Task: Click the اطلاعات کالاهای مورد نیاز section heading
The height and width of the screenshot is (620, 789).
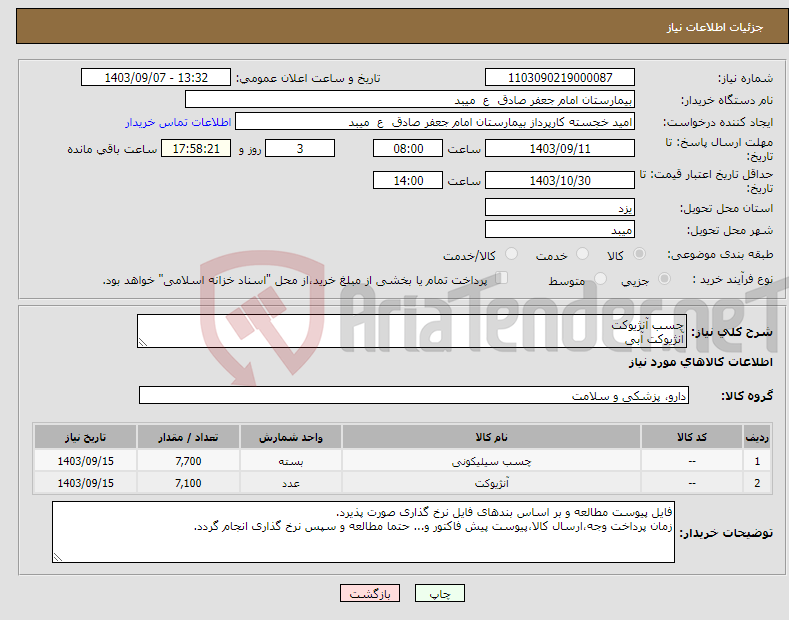Action: [700, 362]
